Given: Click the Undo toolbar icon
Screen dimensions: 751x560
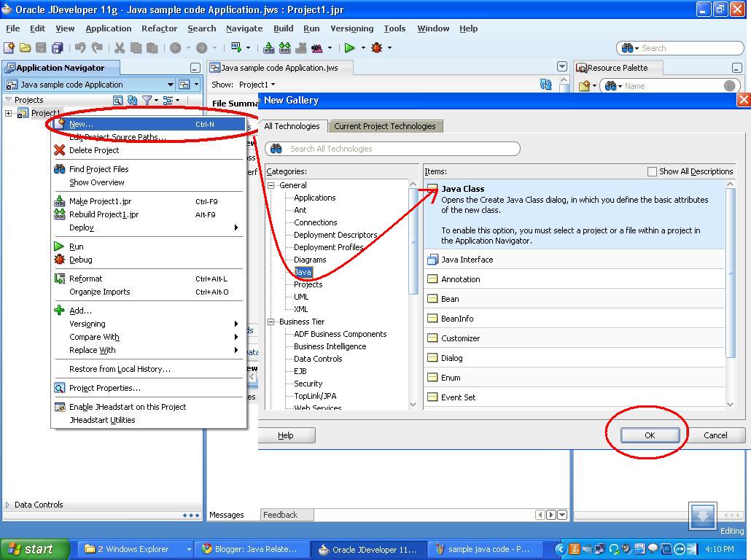Looking at the screenshot, I should click(80, 47).
